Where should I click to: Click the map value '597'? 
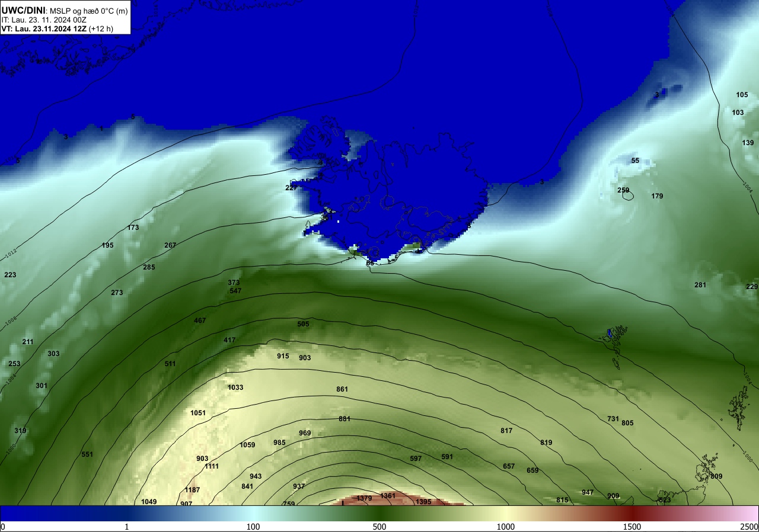(416, 459)
